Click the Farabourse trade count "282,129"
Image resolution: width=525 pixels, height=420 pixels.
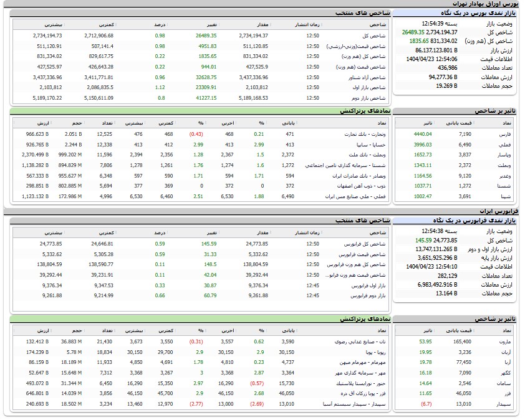pyautogui.click(x=447, y=276)
